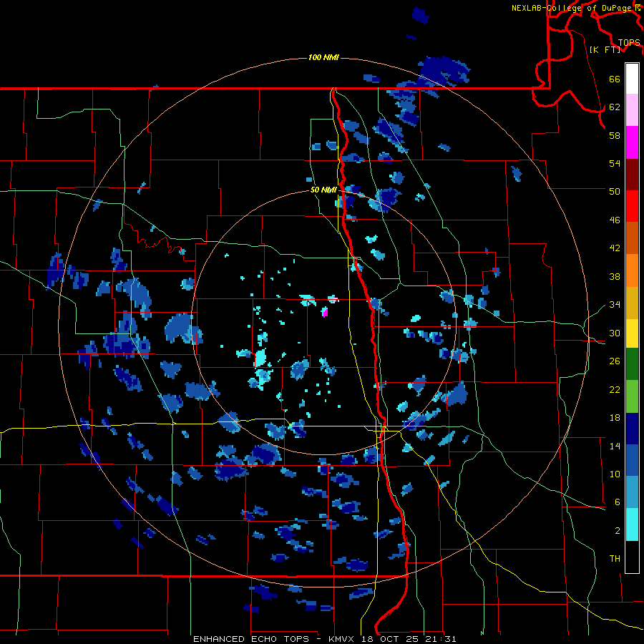Click the 22 value on the legend

point(615,389)
